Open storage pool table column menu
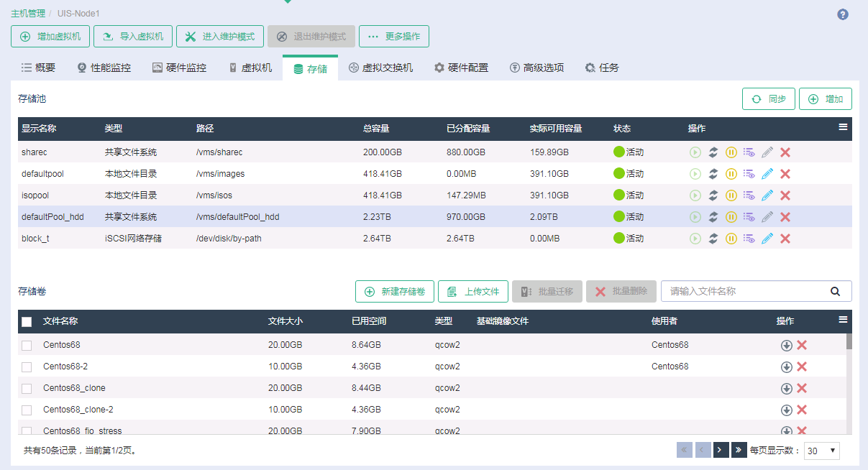The height and width of the screenshot is (470, 868). (843, 127)
